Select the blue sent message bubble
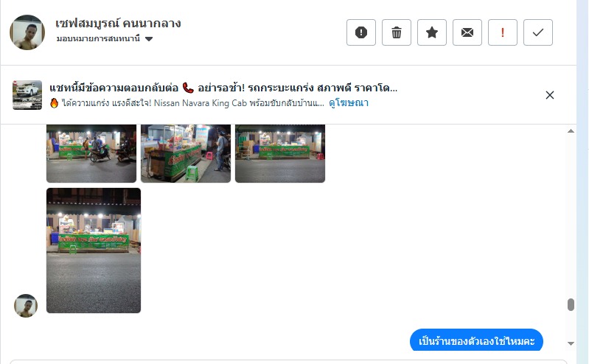The image size is (589, 364). 476,340
